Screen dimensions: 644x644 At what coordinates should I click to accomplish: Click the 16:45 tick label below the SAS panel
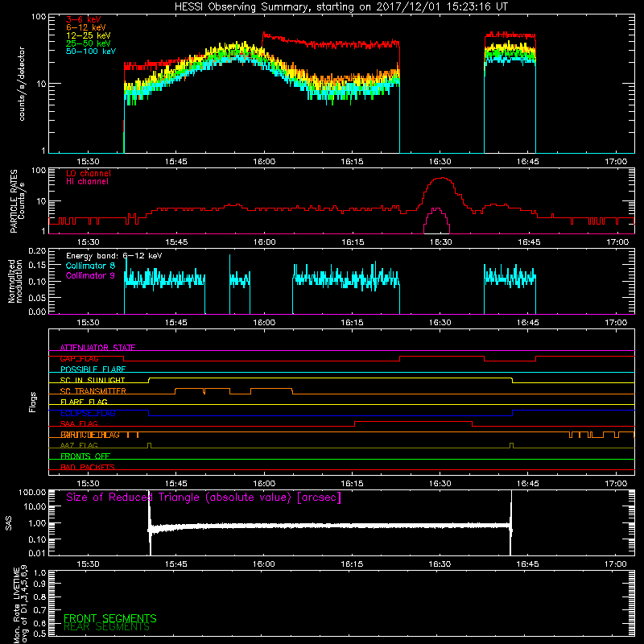(x=528, y=564)
